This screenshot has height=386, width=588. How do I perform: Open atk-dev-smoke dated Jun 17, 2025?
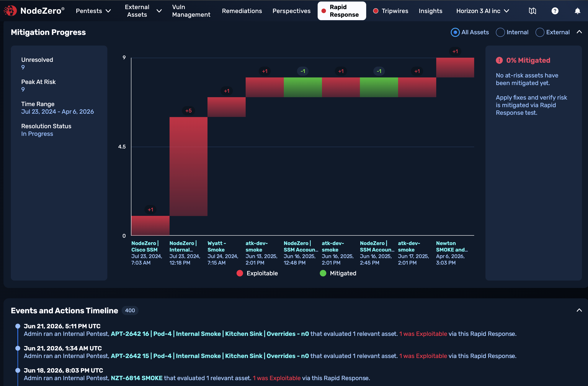409,246
